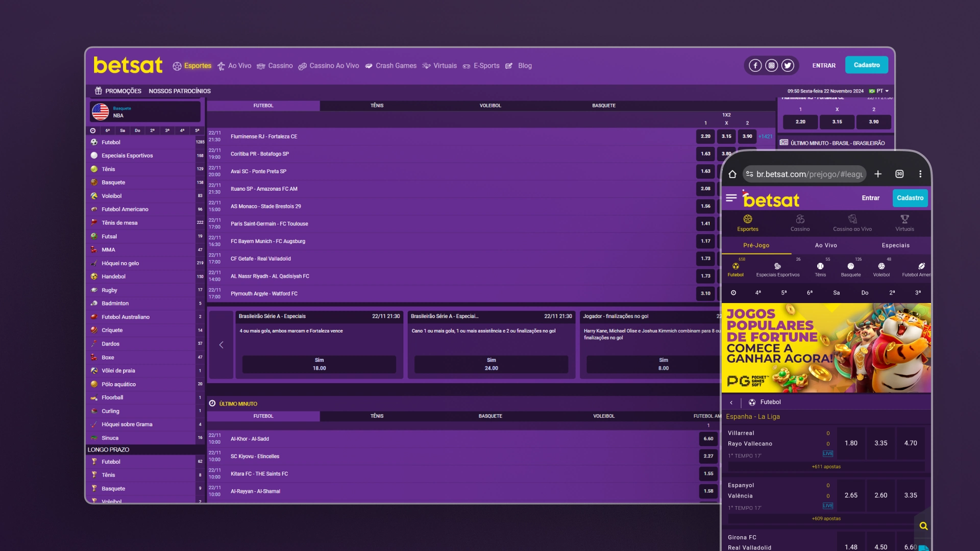Toggle the Especiais tab in mobile view
This screenshot has width=980, height=551.
point(895,244)
